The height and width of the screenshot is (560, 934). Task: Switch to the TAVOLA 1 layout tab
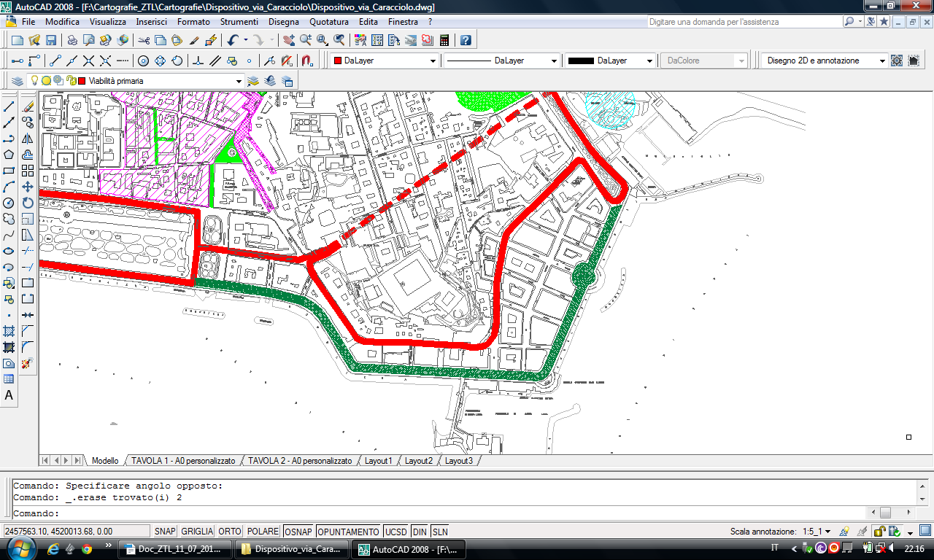pos(183,461)
